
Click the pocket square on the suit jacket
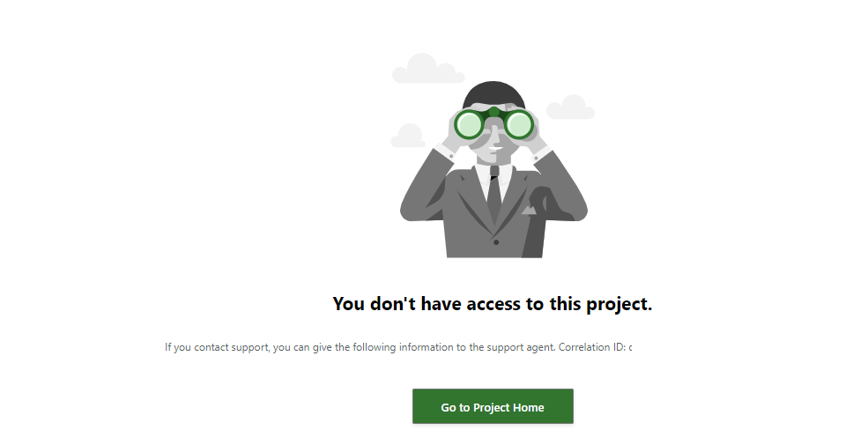pos(530,211)
